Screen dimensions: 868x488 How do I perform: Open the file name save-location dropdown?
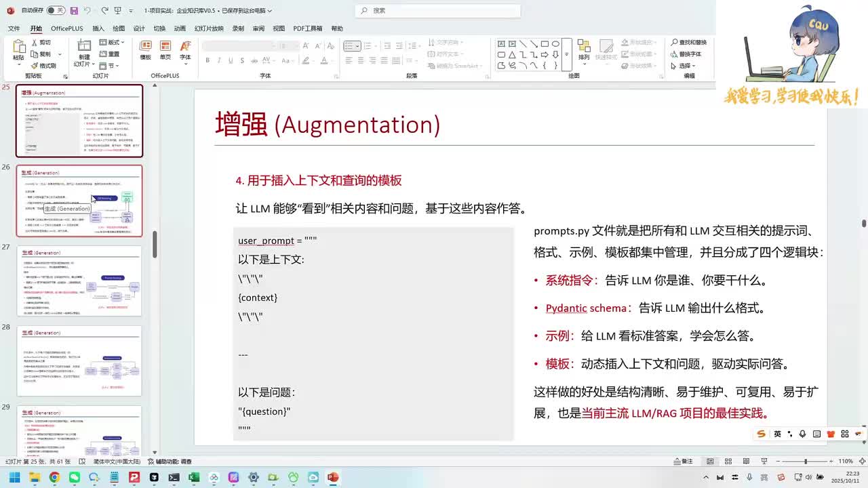click(270, 11)
